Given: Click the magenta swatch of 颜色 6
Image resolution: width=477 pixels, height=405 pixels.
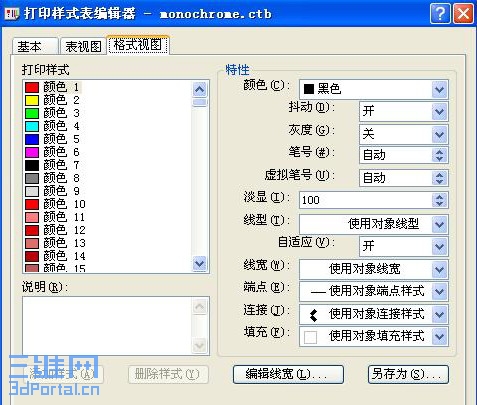Looking at the screenshot, I should 32,152.
